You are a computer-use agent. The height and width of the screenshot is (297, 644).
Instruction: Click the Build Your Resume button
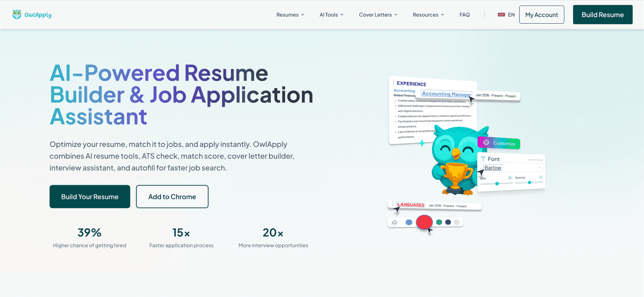(90, 196)
